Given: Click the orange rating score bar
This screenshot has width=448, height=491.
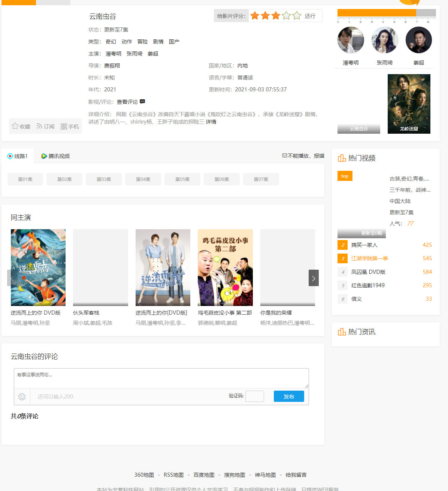Looking at the screenshot, I should 376,13.
